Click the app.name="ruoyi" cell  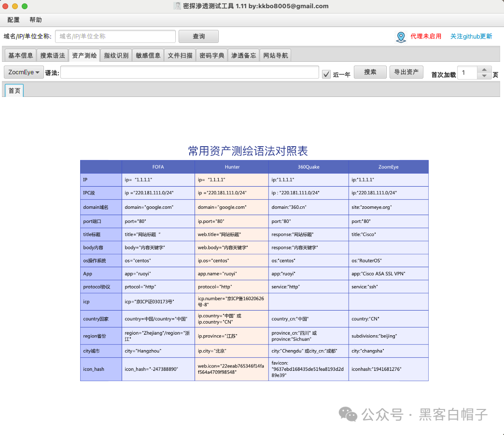point(232,274)
